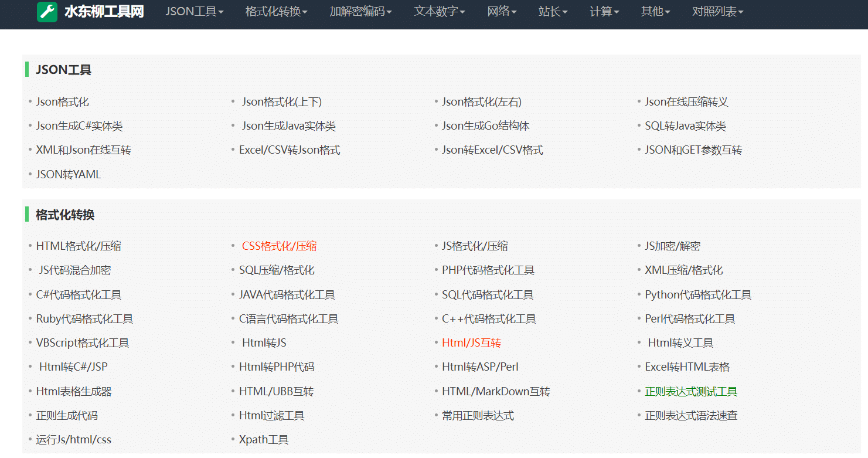The height and width of the screenshot is (458, 868).
Task: Expand the 格式化转换 navigation dropdown
Action: (x=276, y=12)
